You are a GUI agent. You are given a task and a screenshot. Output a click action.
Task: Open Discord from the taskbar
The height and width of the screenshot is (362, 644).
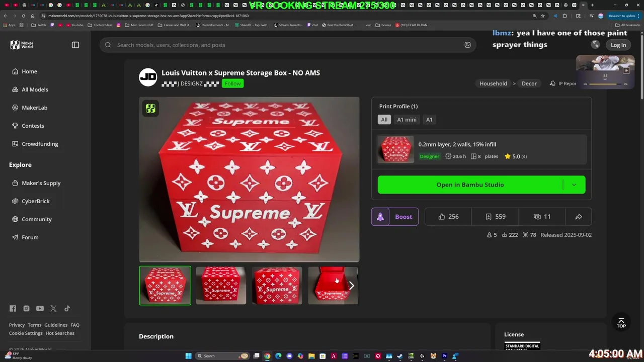(x=289, y=356)
